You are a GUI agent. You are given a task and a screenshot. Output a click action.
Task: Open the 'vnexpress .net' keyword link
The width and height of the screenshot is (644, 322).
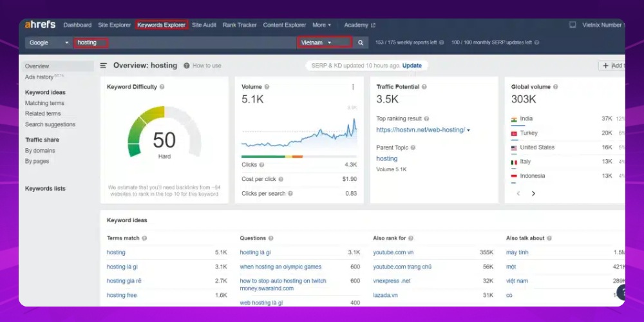click(x=392, y=281)
